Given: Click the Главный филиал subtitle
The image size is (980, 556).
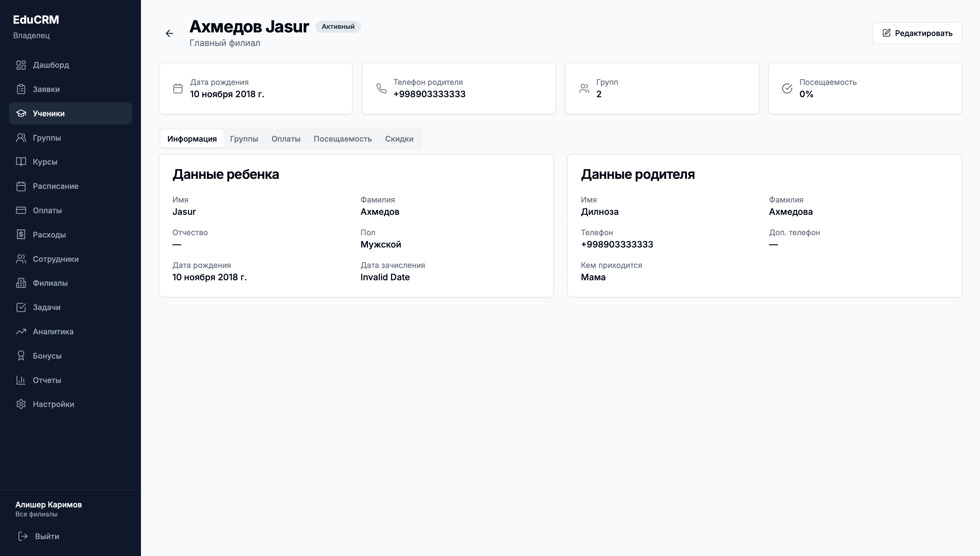Looking at the screenshot, I should click(x=225, y=43).
